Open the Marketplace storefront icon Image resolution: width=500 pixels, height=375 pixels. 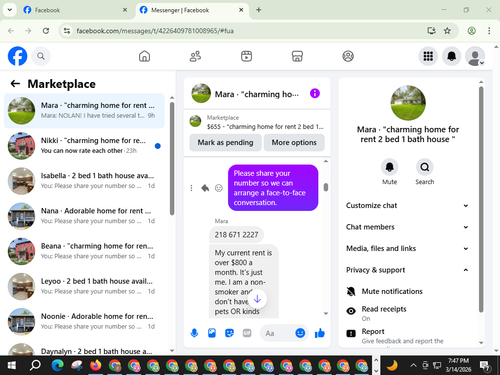point(297,56)
